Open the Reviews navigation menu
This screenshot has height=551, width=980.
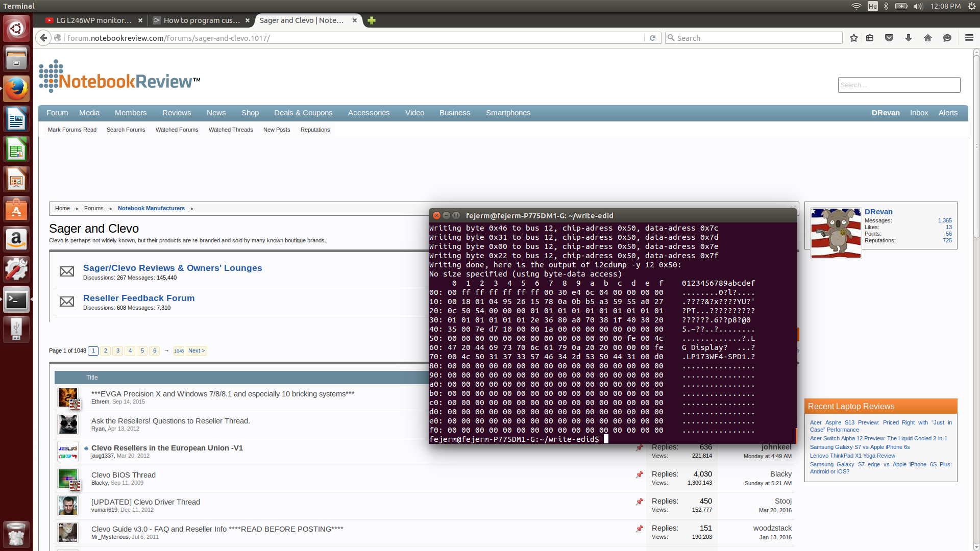[177, 113]
